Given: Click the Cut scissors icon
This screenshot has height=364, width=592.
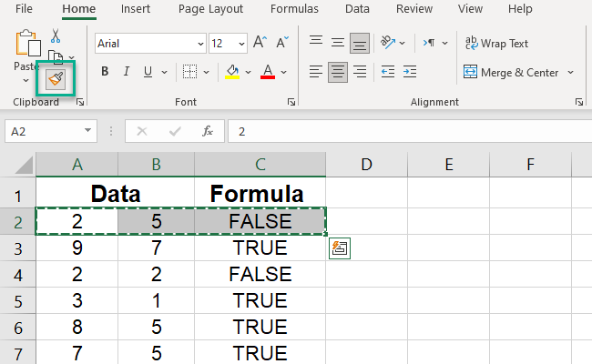Looking at the screenshot, I should pos(56,35).
